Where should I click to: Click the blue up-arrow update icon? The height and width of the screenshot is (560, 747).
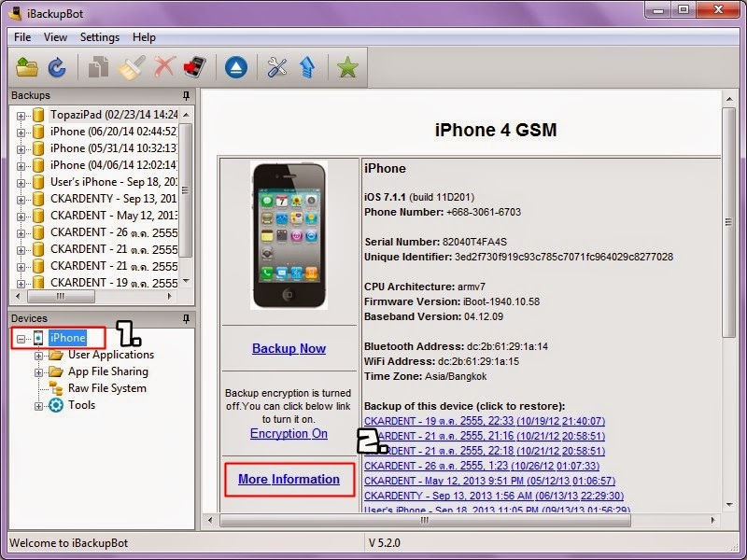click(x=307, y=67)
